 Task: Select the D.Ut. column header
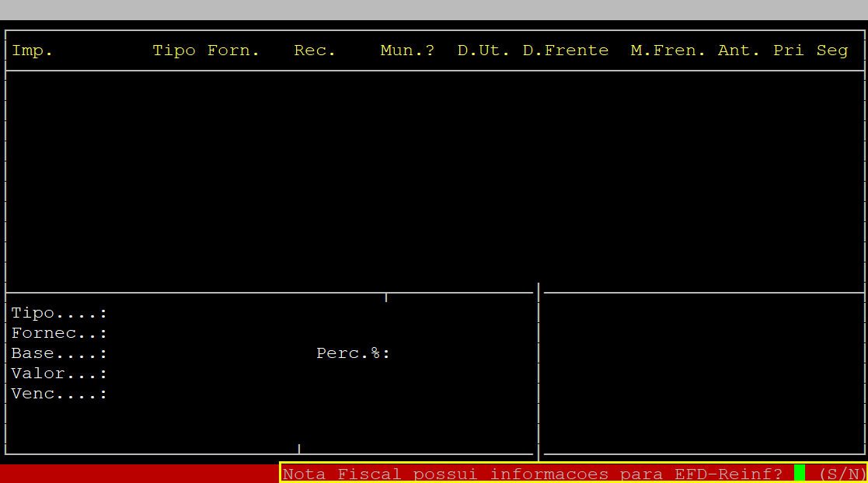point(483,50)
